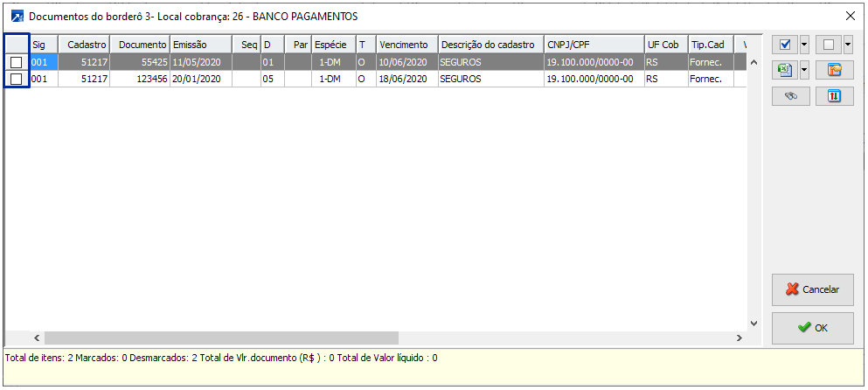Viewport: 868px width, 390px height.
Task: Click due date 18/06/2020
Action: tap(407, 80)
